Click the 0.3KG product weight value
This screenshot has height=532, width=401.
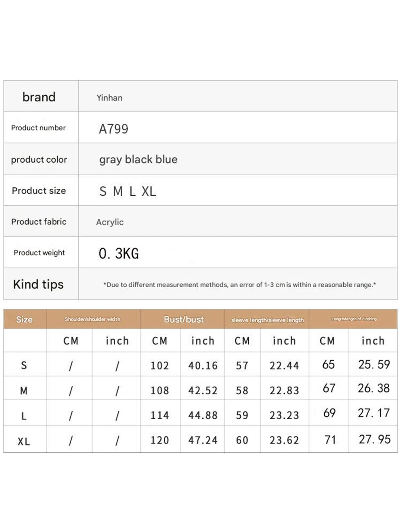click(119, 254)
